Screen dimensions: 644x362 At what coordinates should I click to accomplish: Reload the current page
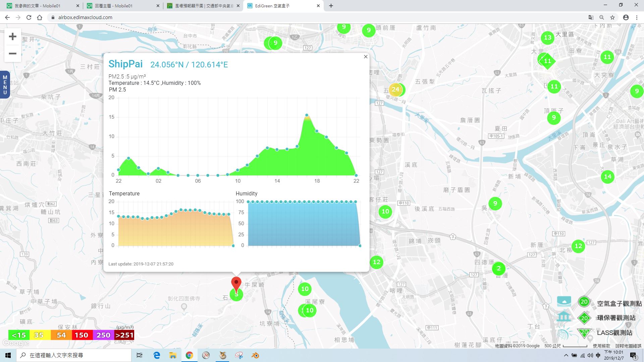pyautogui.click(x=29, y=17)
